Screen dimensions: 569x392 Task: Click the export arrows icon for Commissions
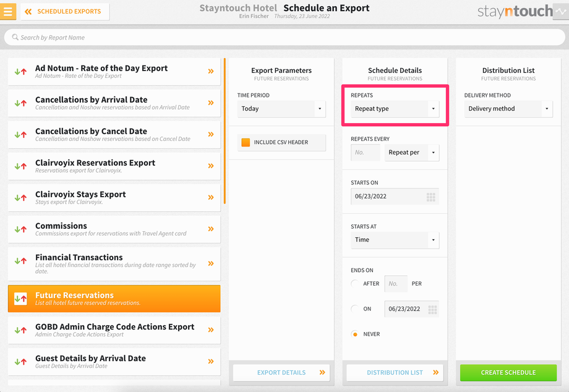pyautogui.click(x=20, y=229)
